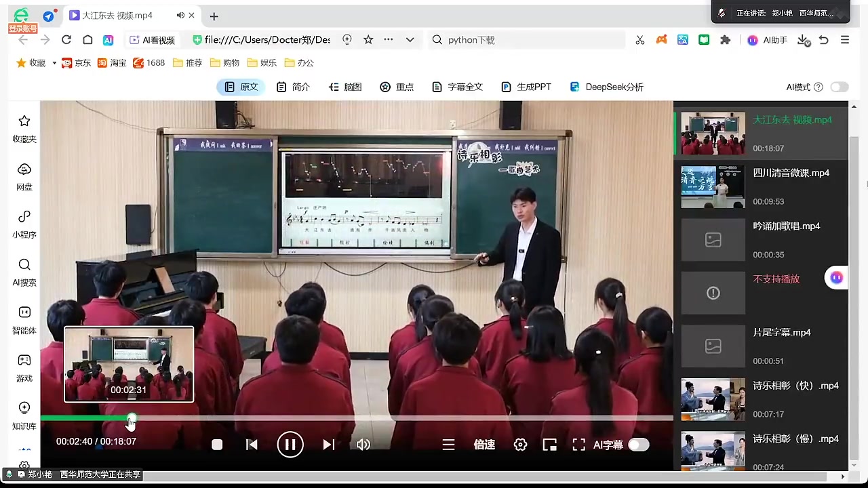Open the 推荐 bookmarks folder
Viewport: 868px width, 488px height.
pos(188,63)
